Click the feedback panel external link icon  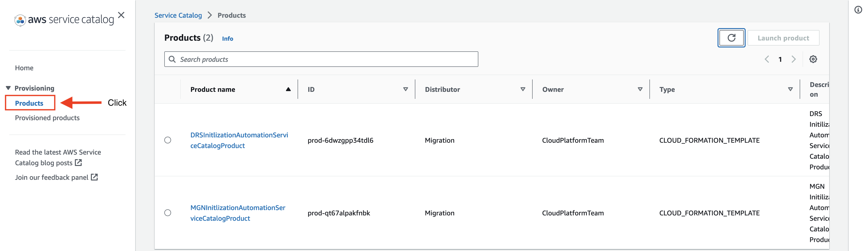click(94, 177)
